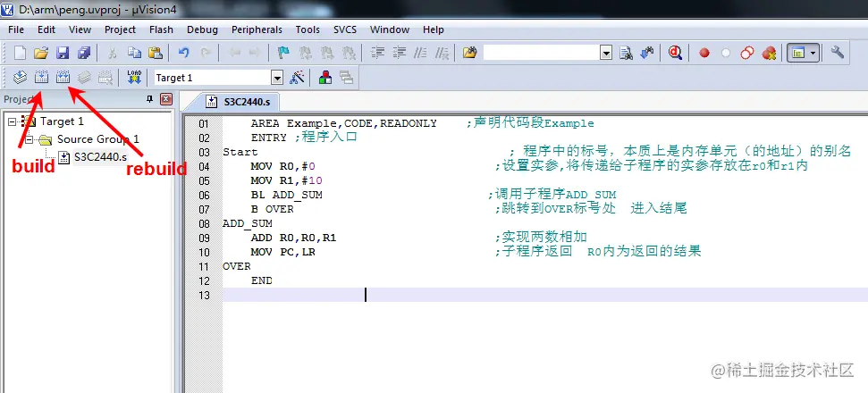Collapse the Target 1 tree node
868x393 pixels.
click(12, 121)
